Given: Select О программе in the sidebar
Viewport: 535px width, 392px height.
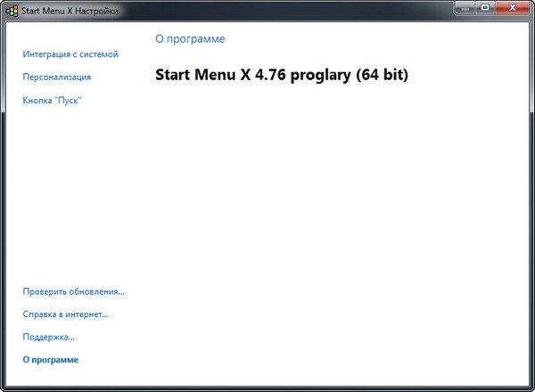Looking at the screenshot, I should [51, 360].
